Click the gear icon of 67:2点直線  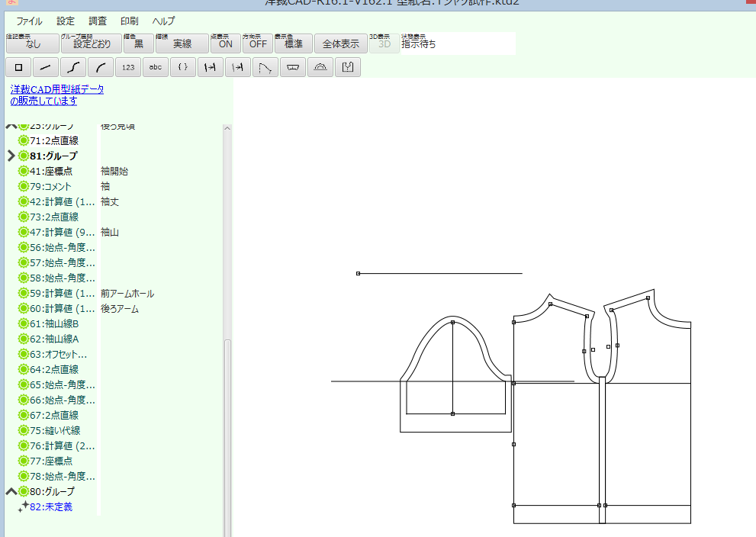[x=23, y=415]
